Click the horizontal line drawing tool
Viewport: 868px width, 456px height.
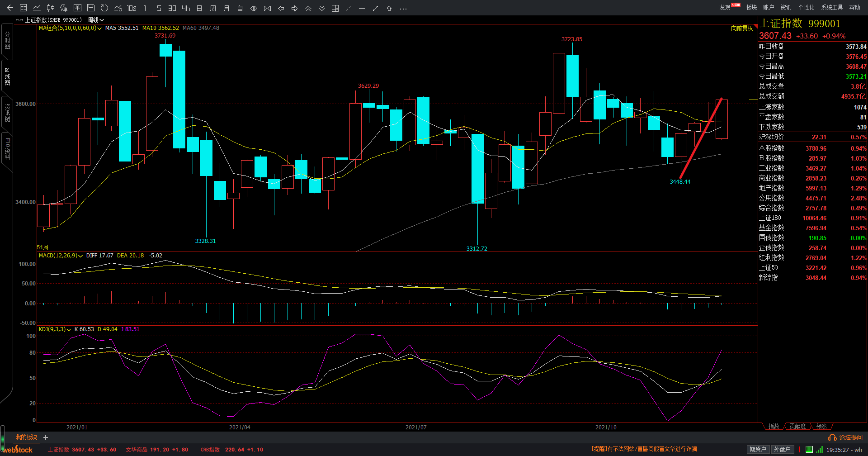click(x=362, y=8)
